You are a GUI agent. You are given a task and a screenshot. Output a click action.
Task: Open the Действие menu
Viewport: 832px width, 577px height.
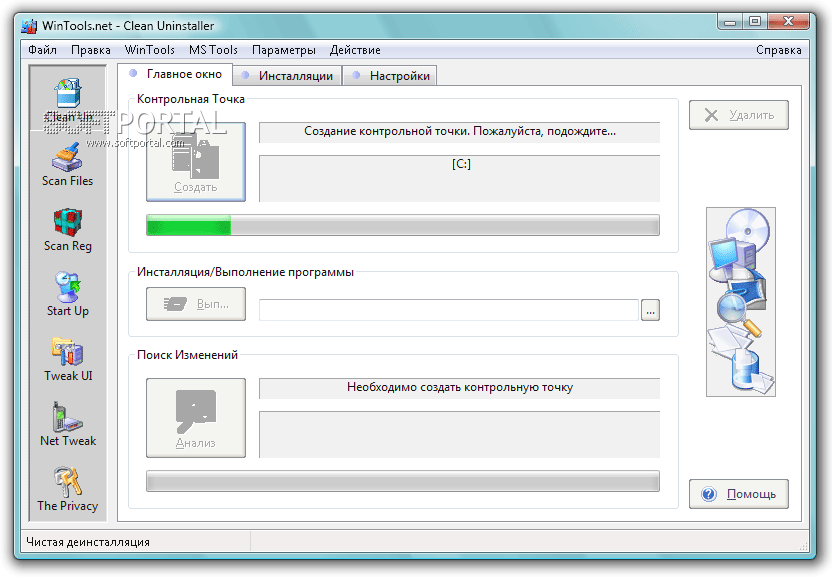pos(355,50)
